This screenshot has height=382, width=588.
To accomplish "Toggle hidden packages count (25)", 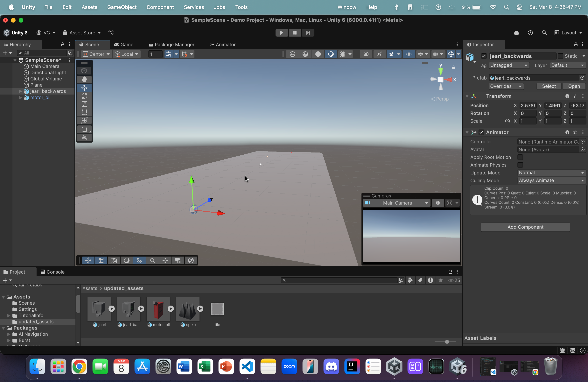I will coord(454,280).
